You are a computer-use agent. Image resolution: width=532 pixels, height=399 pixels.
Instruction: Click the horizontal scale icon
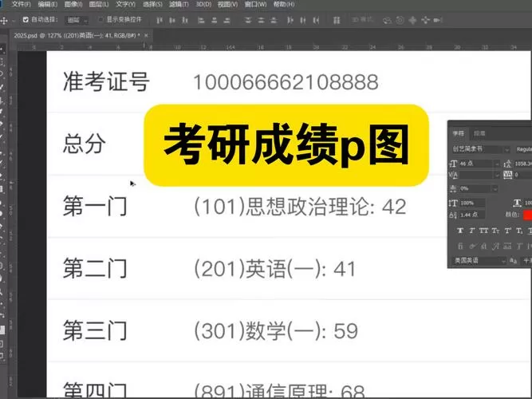(517, 203)
